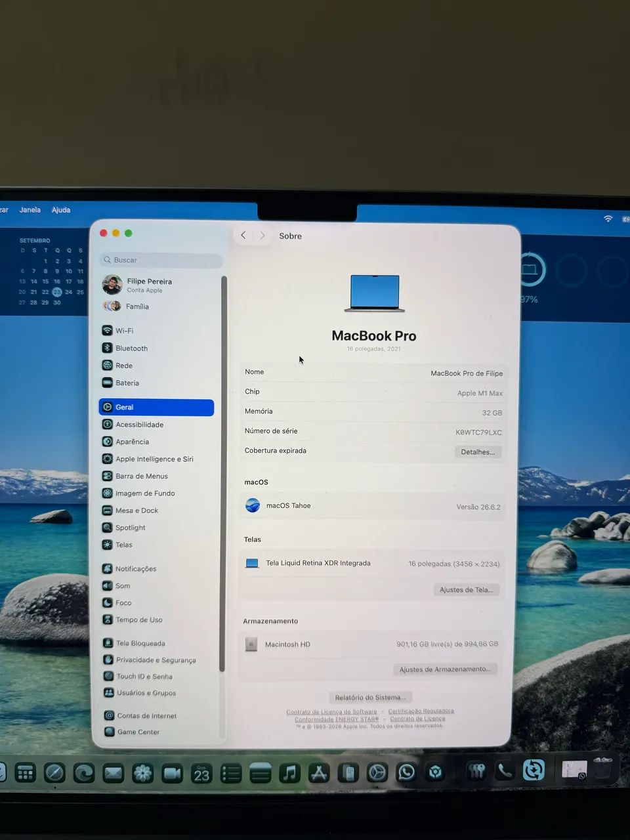The width and height of the screenshot is (630, 840).
Task: Open the Trash in the Dock
Action: pos(602,767)
